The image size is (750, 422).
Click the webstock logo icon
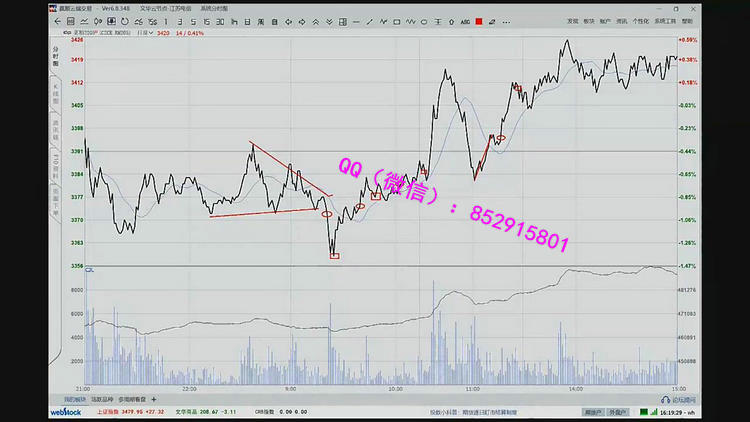click(65, 411)
